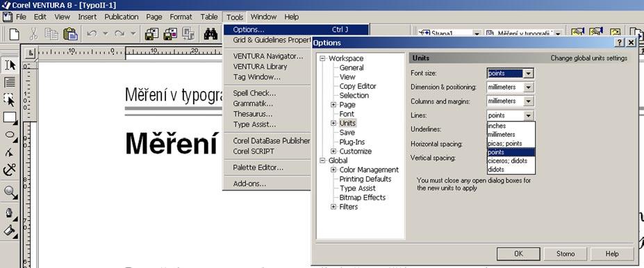Click the Find binoculars icon
This screenshot has width=644, height=268.
(210, 33)
